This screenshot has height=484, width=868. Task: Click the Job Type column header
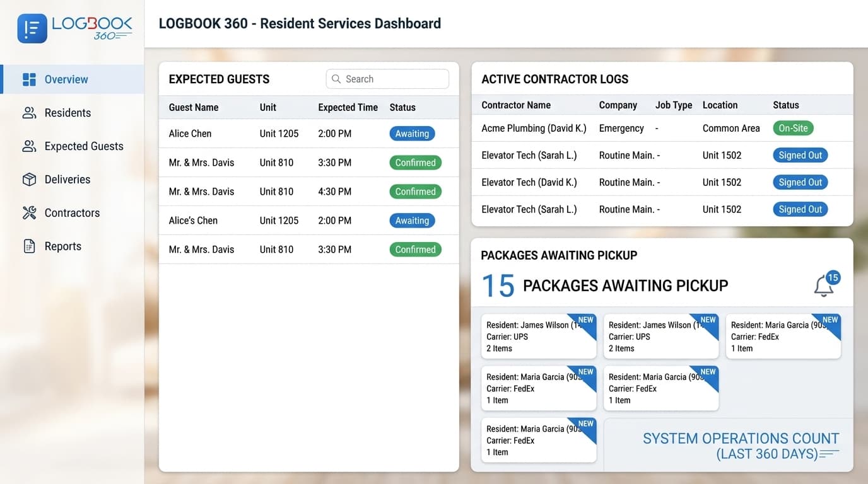point(674,105)
